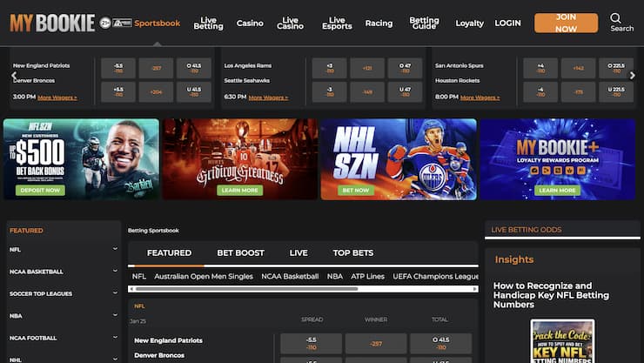
Task: Open Sportsbook in top navigation
Action: pyautogui.click(x=158, y=23)
